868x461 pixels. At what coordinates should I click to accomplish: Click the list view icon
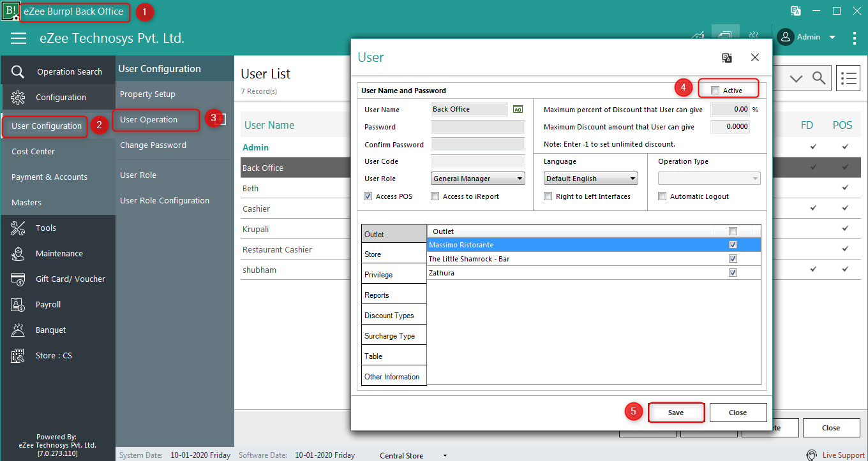click(x=848, y=78)
